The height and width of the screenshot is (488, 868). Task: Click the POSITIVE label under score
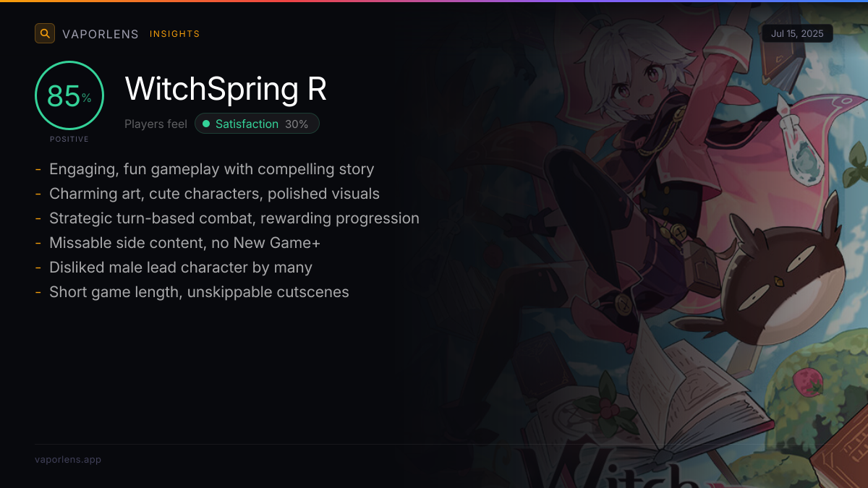[69, 139]
